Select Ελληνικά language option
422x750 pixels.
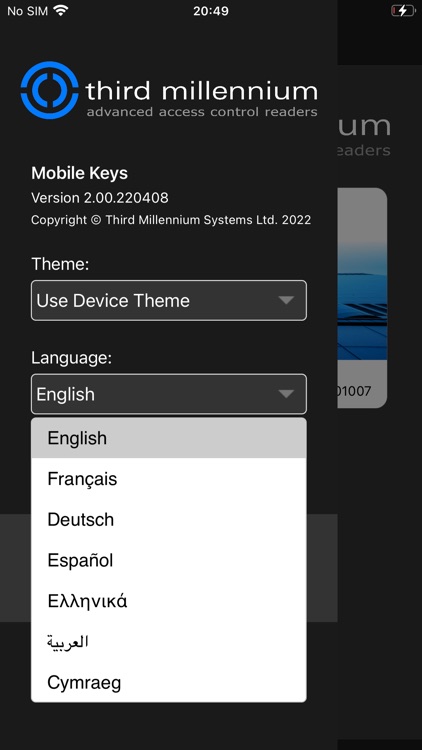tap(168, 601)
